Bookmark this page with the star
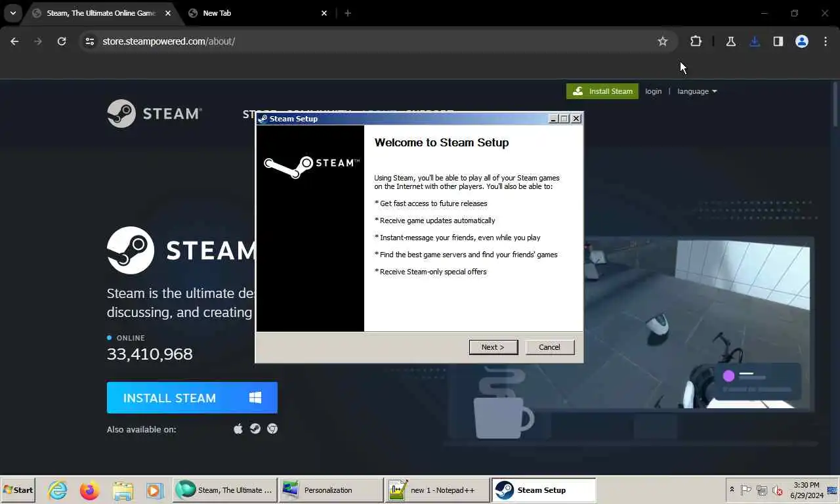Viewport: 840px width, 504px height. coord(663,41)
